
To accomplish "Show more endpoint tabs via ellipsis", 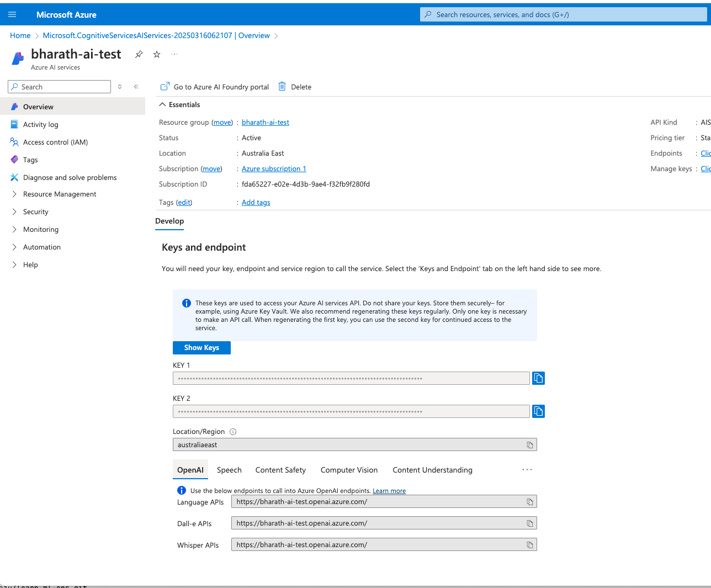I will tap(527, 470).
